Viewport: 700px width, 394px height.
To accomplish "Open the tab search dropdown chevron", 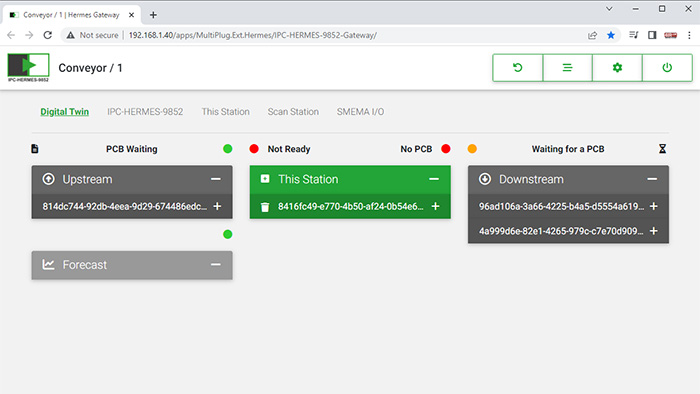I will pyautogui.click(x=609, y=8).
